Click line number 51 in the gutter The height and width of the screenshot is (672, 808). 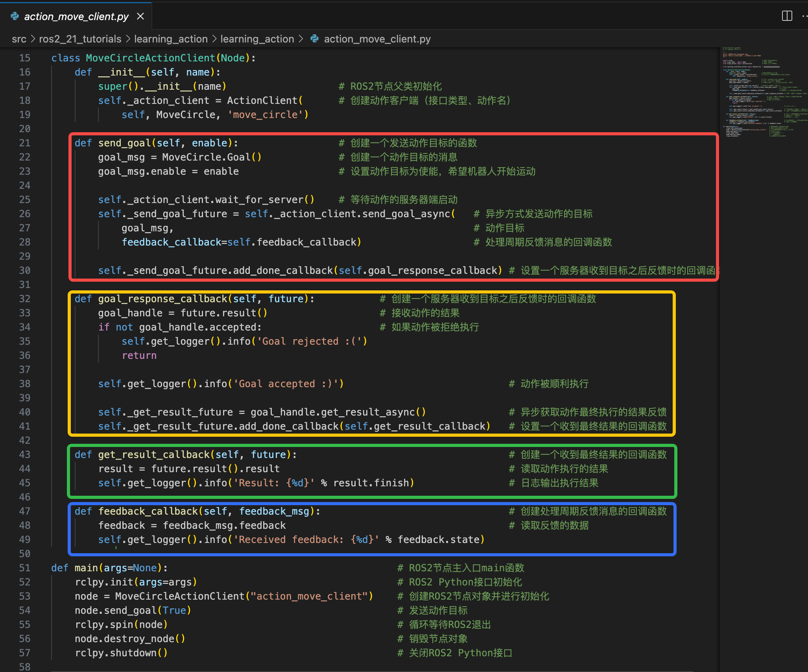point(25,568)
